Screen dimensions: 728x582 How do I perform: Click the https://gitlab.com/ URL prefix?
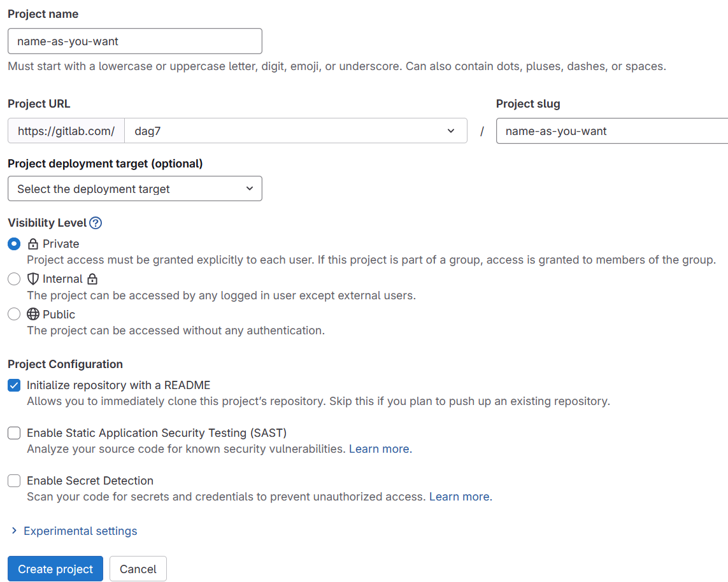click(66, 131)
